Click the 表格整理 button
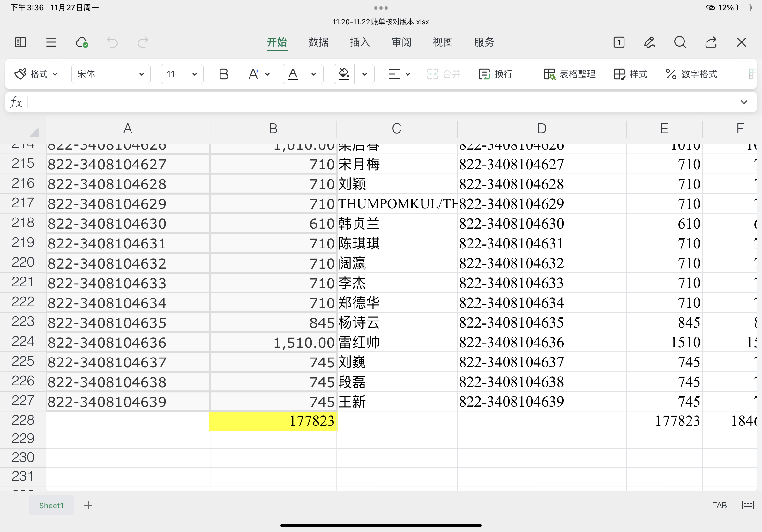This screenshot has width=762, height=532. pyautogui.click(x=570, y=74)
